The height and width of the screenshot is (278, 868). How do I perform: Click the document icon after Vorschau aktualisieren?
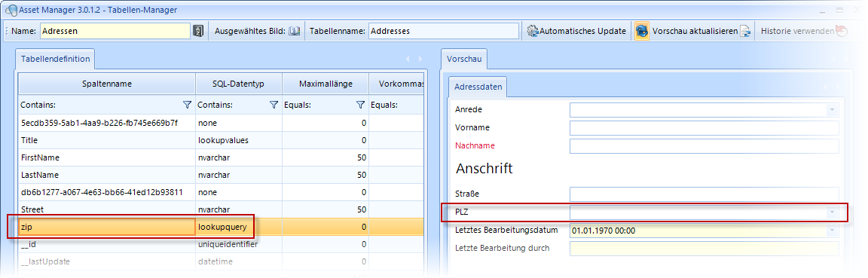point(745,31)
